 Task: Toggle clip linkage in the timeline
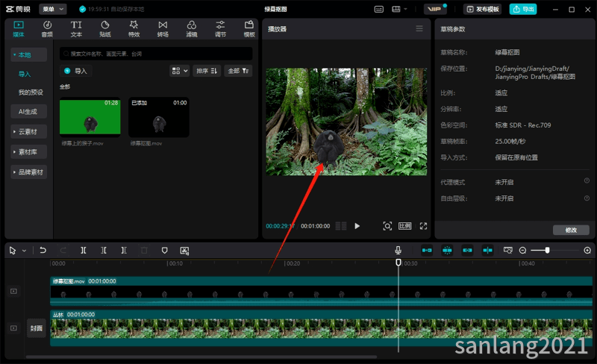[x=467, y=250]
